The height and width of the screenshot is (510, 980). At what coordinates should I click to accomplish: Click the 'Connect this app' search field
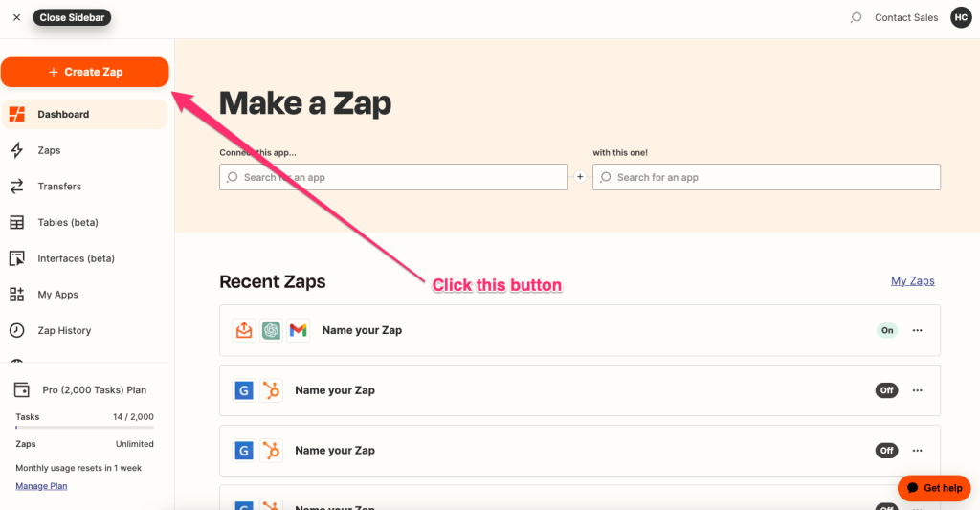393,177
